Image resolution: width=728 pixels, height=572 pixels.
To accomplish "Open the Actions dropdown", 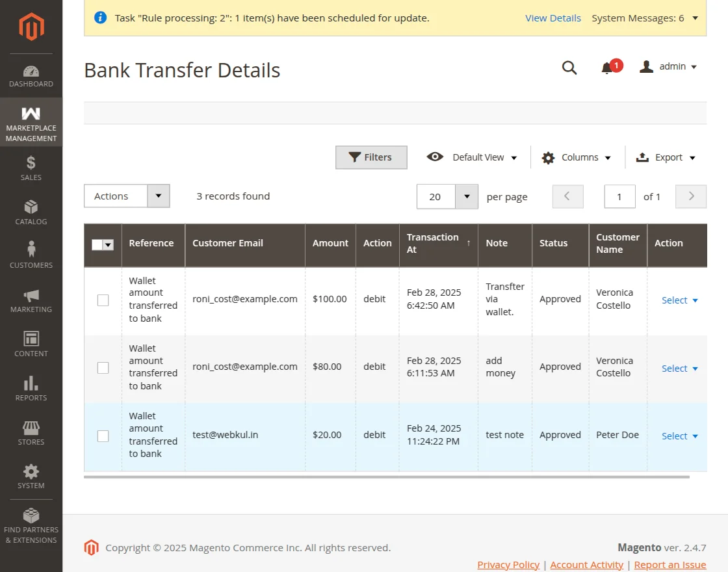I will [x=127, y=196].
